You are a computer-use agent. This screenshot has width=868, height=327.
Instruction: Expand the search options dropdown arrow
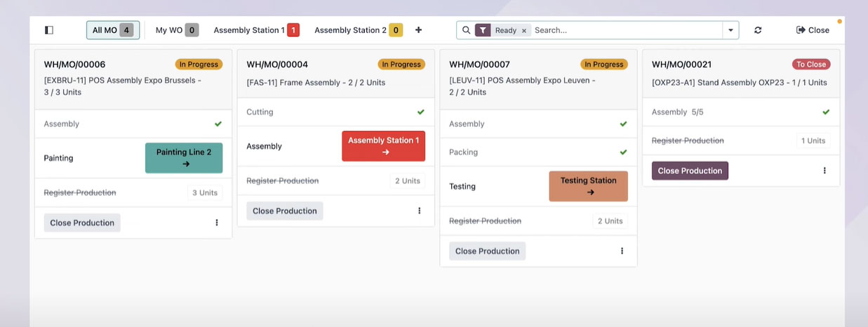(x=730, y=30)
